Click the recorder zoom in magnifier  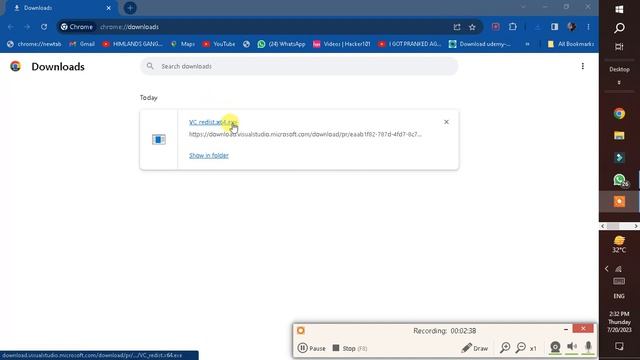click(505, 348)
